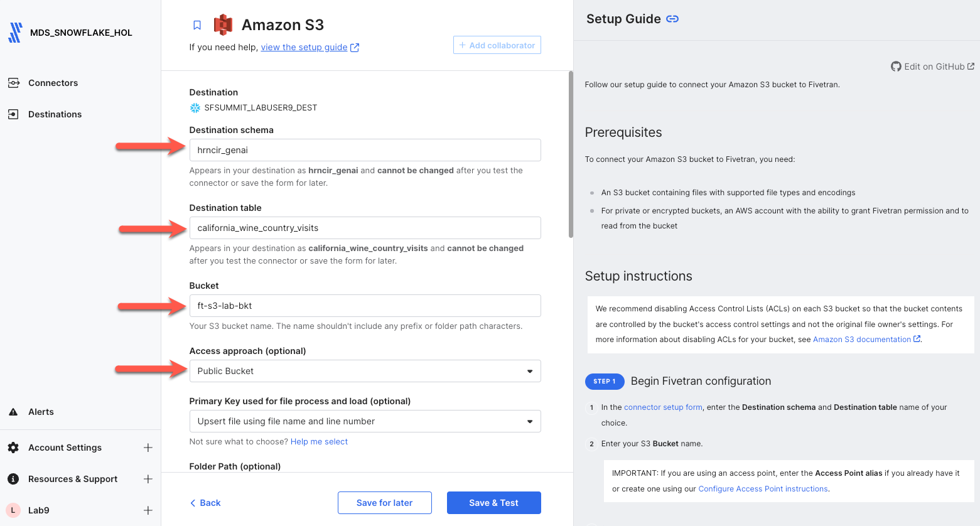Open the Primary Key file process dropdown
Viewport: 980px width, 526px height.
point(365,421)
